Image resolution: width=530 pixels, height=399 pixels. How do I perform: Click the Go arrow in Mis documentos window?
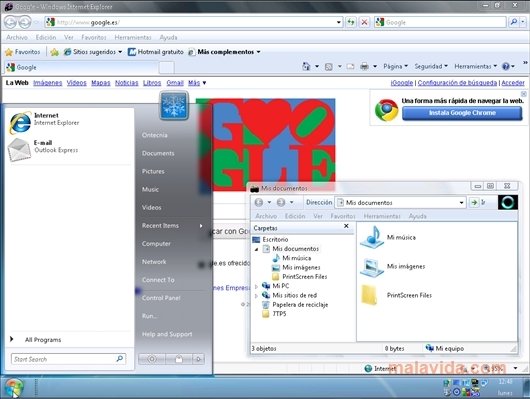(x=475, y=203)
